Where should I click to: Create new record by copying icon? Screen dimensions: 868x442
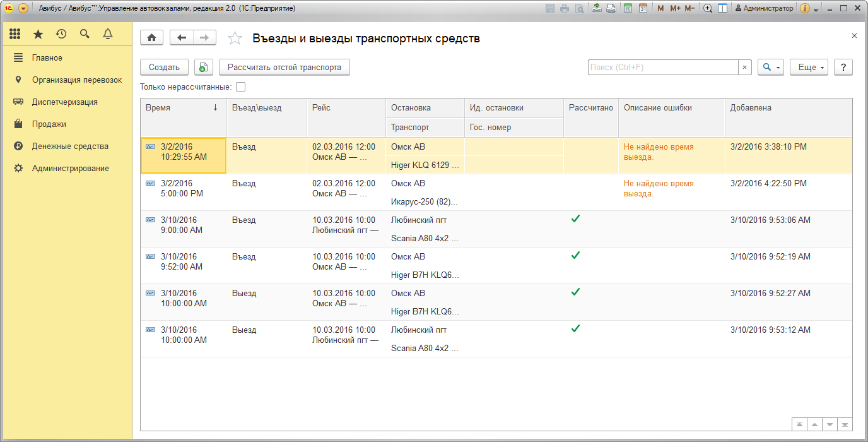204,67
